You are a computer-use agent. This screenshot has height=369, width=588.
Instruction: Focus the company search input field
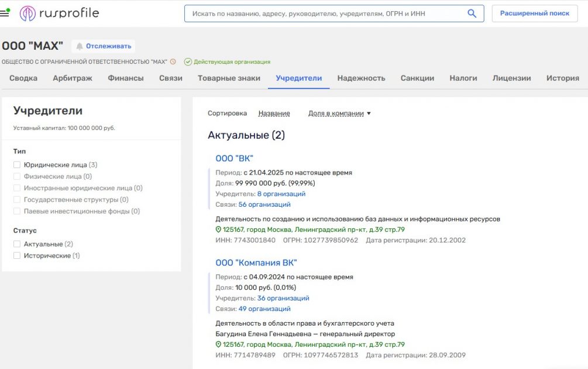tap(325, 13)
